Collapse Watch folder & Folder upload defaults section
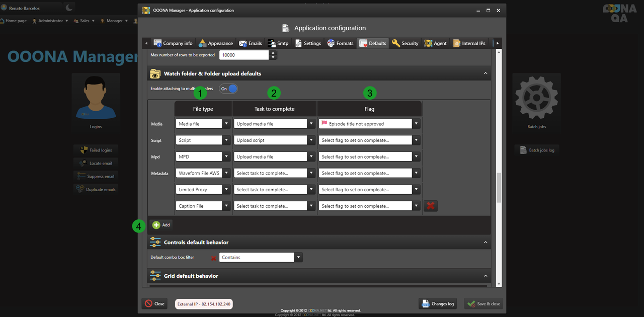 pyautogui.click(x=486, y=73)
